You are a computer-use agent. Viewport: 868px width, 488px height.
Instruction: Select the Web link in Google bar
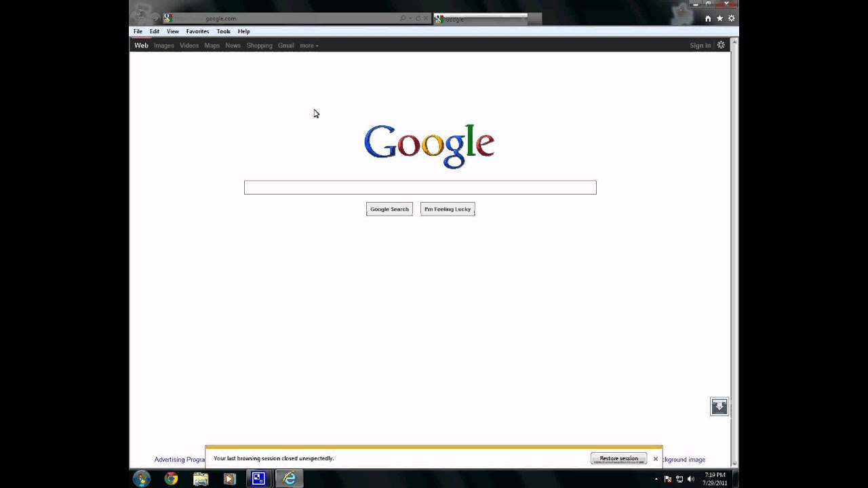click(x=141, y=45)
